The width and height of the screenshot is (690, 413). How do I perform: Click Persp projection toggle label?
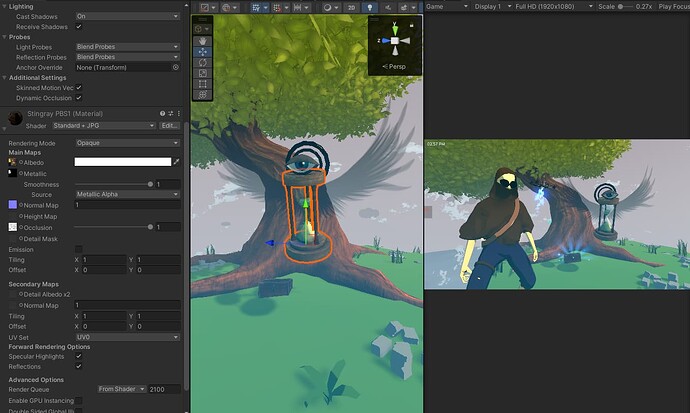394,66
